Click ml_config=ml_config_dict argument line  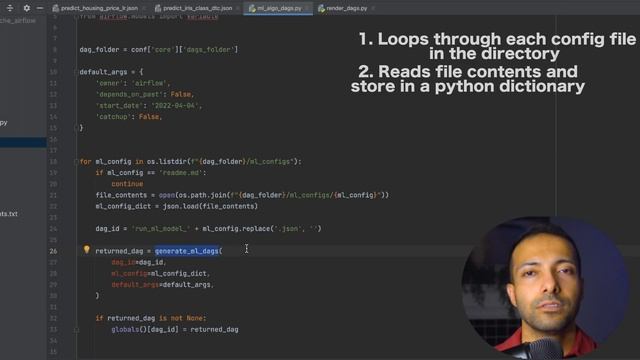pos(161,273)
